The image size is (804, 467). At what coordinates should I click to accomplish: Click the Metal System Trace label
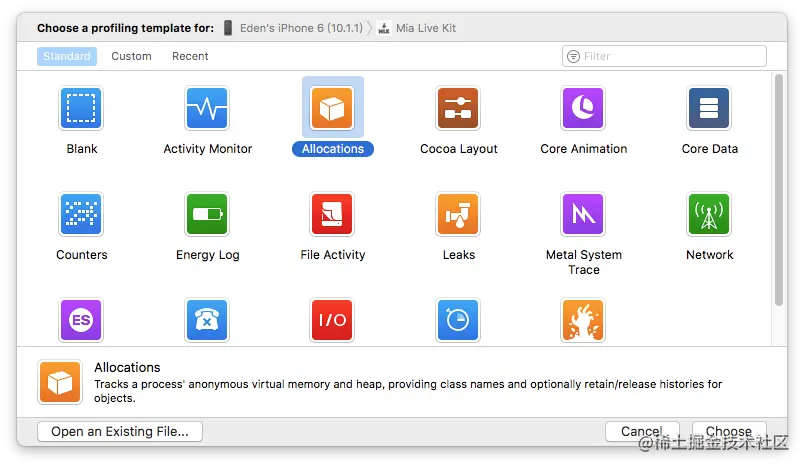coord(584,262)
